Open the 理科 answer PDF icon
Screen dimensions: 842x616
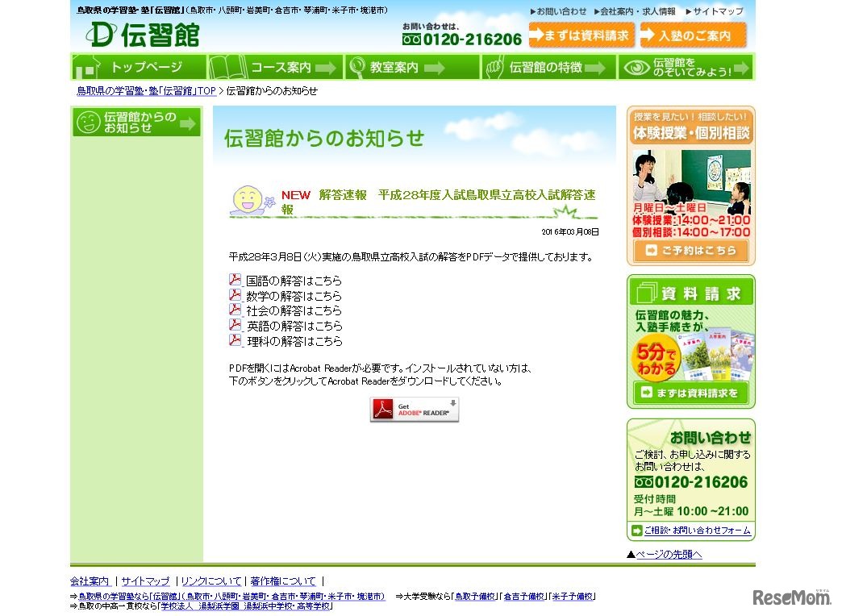pos(235,341)
